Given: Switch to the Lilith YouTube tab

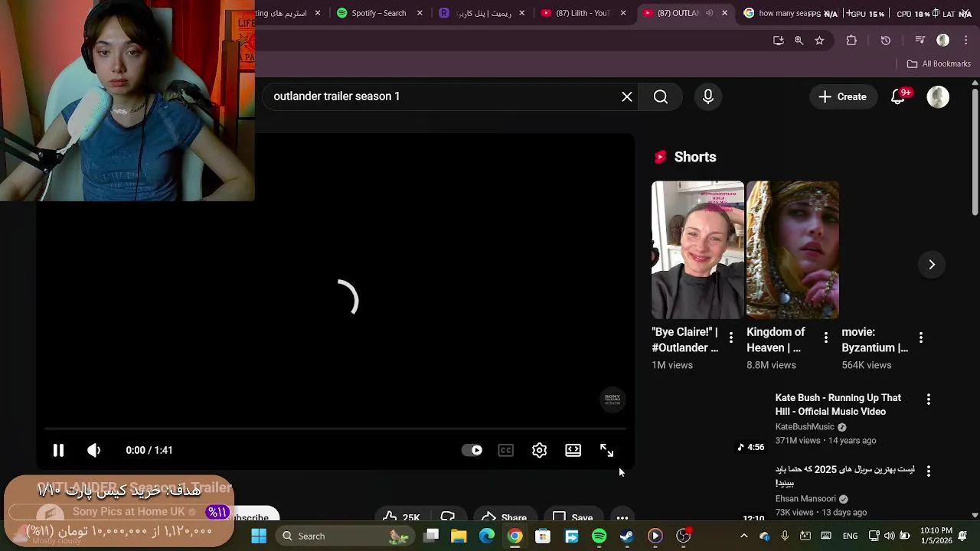Looking at the screenshot, I should 576,13.
